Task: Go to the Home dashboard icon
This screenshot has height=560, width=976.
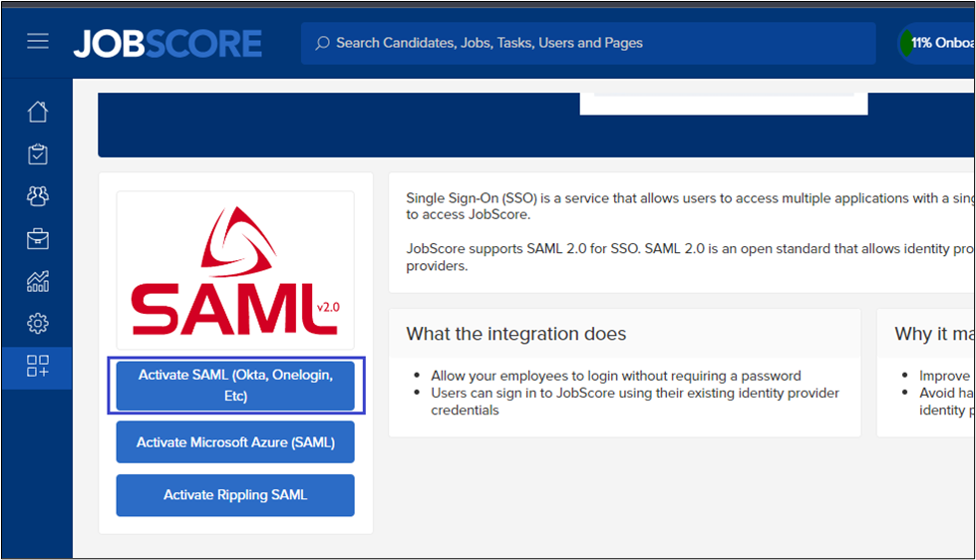Action: tap(38, 112)
